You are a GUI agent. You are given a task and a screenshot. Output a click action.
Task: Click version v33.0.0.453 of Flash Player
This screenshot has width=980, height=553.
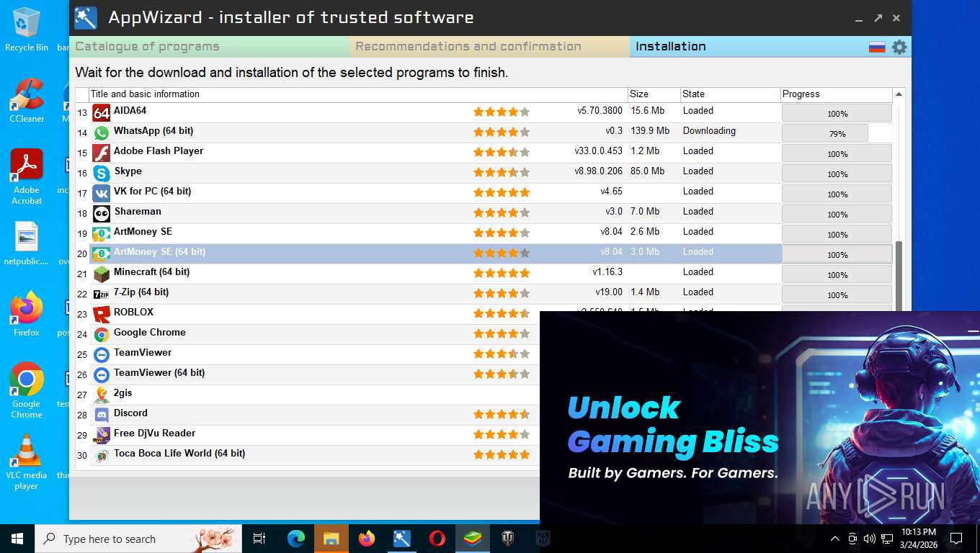598,151
